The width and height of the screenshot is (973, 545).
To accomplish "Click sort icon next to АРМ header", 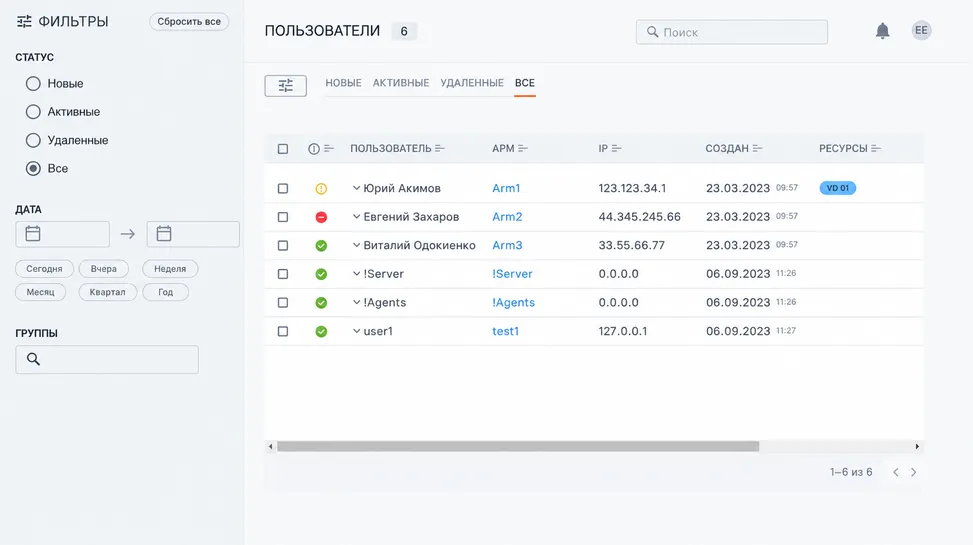I will click(x=522, y=148).
